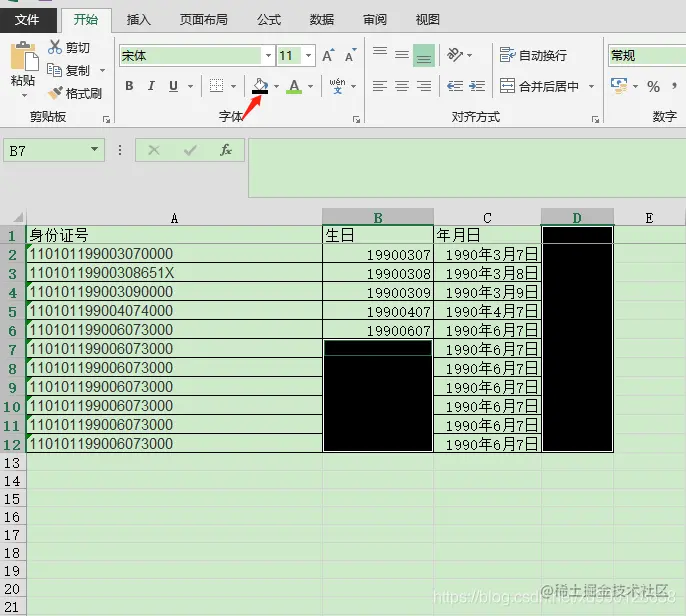Confirm entry with checkmark icon
Viewport: 686px width, 616px height.
(190, 150)
